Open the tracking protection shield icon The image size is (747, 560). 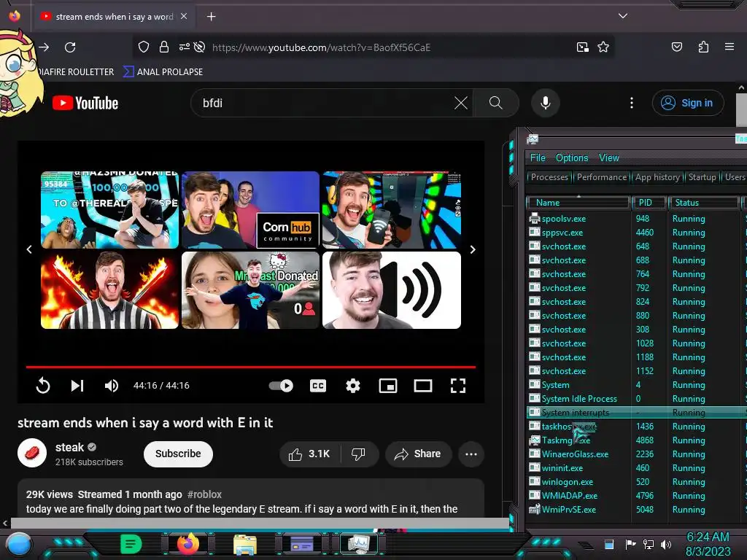[144, 47]
